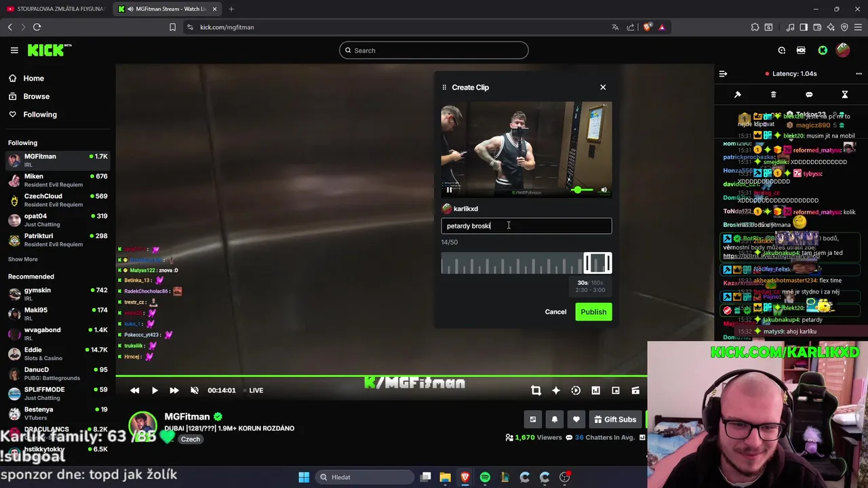868x488 pixels.
Task: Open opat04 channel in sidebar
Action: pos(58,220)
